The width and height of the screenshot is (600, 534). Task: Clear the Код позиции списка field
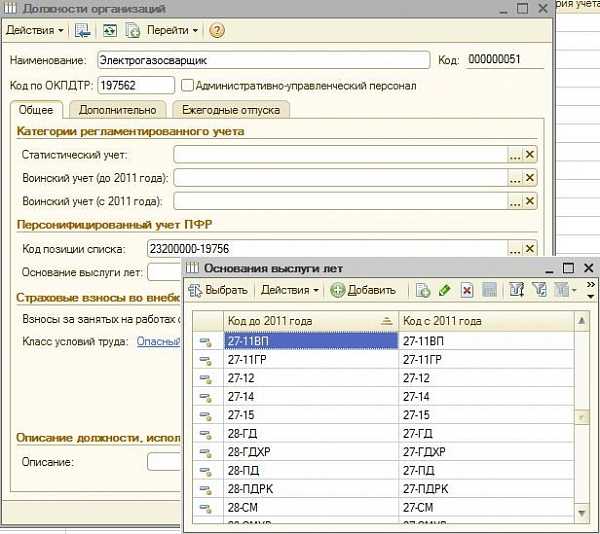[530, 249]
